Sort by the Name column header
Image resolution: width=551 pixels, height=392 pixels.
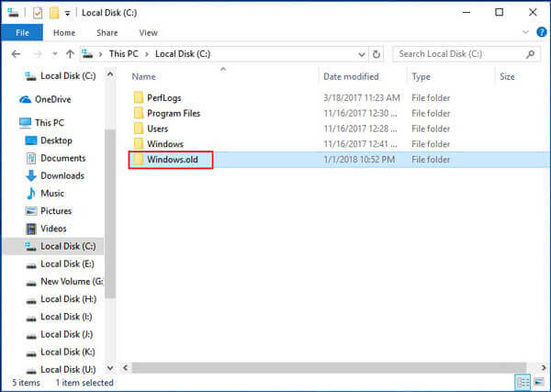click(144, 76)
